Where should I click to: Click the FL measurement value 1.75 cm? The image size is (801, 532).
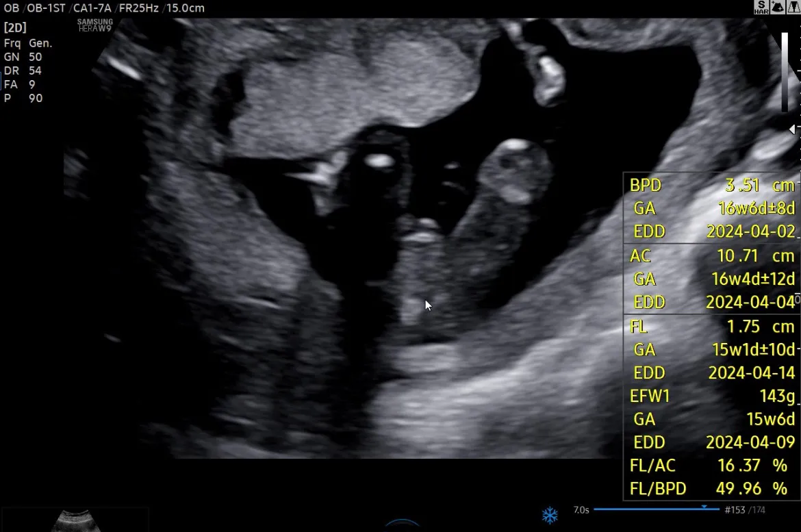(761, 326)
